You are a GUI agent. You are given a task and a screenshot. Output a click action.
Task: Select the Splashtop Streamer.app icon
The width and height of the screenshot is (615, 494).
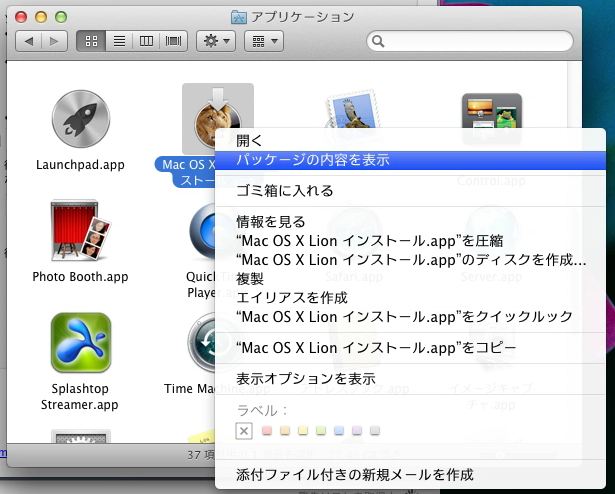tap(81, 343)
